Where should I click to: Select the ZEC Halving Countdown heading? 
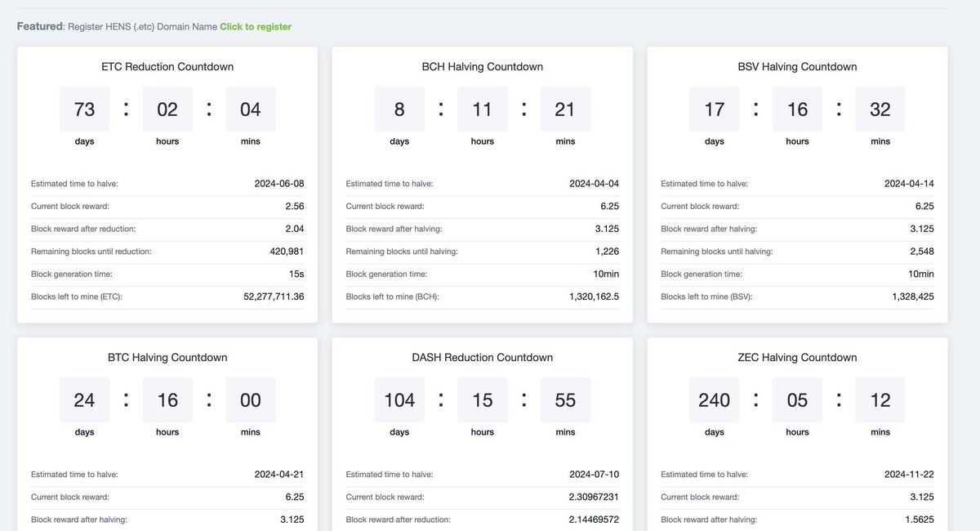point(798,358)
